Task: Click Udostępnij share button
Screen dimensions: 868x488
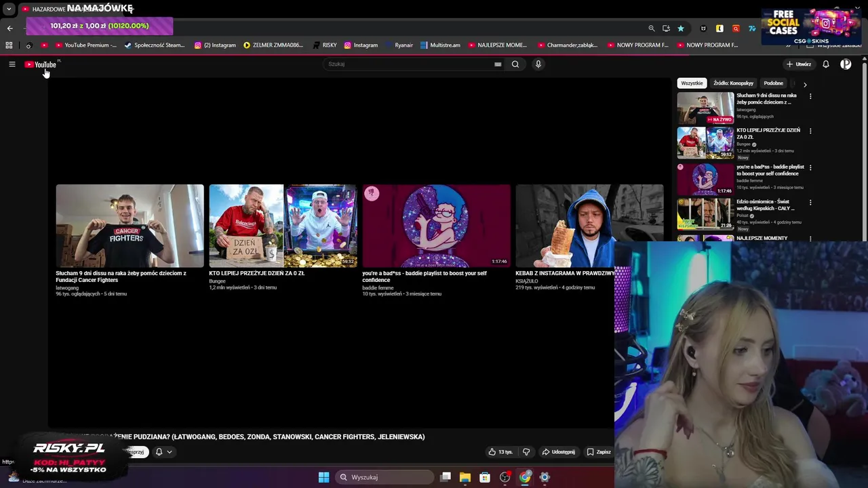Action: (558, 452)
